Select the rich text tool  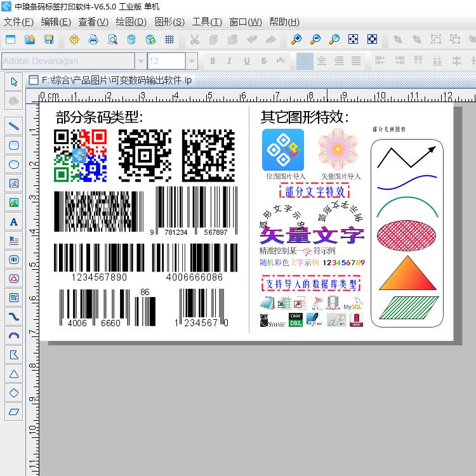tap(14, 241)
